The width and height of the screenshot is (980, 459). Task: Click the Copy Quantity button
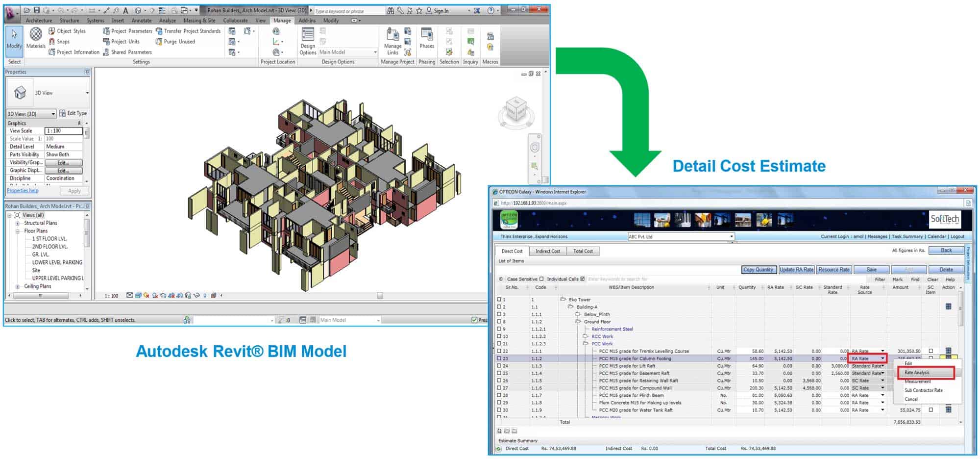click(x=759, y=270)
